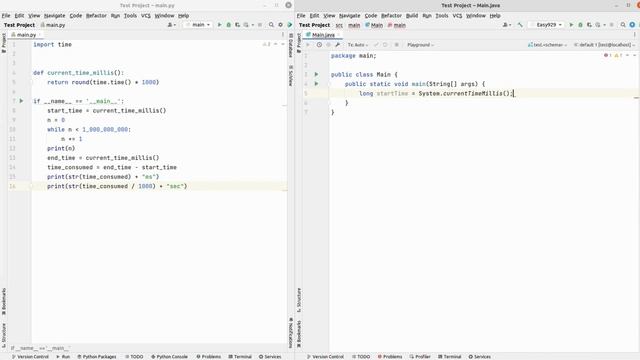Open the Tx: Auto transaction mode dropdown
This screenshot has height=360, width=640.
358,45
